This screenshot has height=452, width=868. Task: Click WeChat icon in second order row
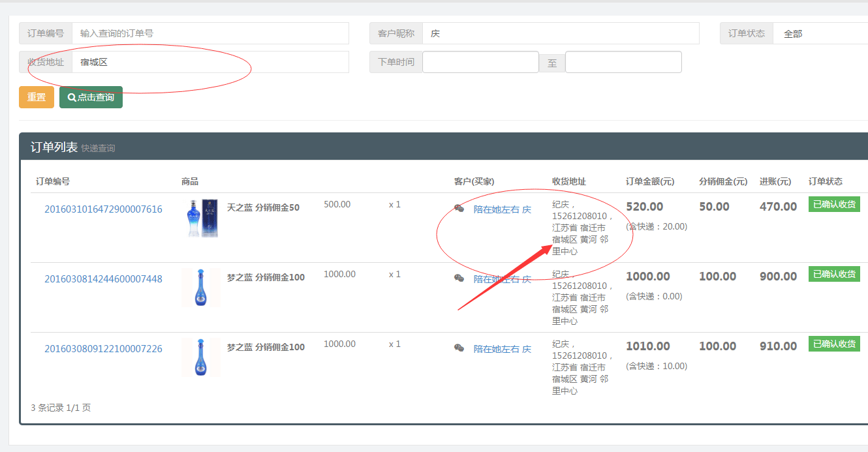click(459, 279)
